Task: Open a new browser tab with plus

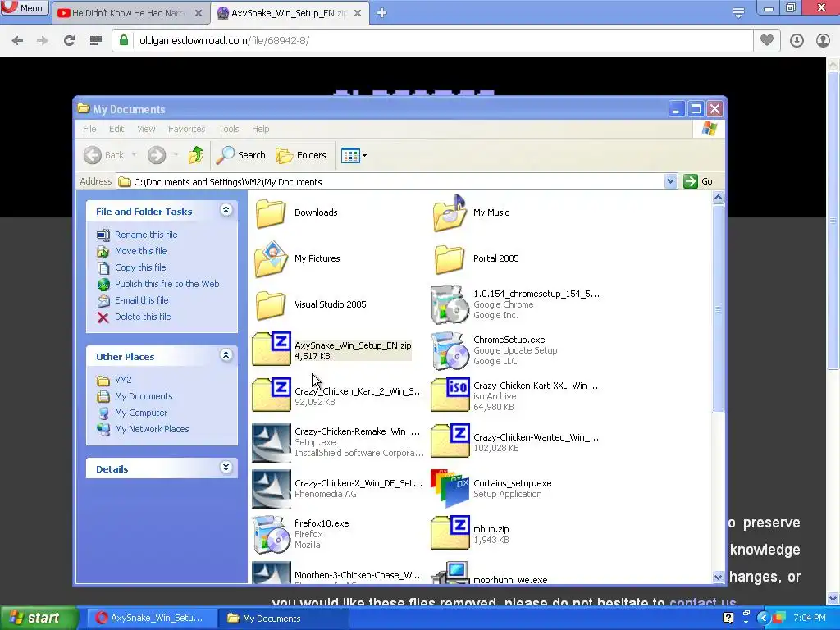Action: click(x=381, y=13)
